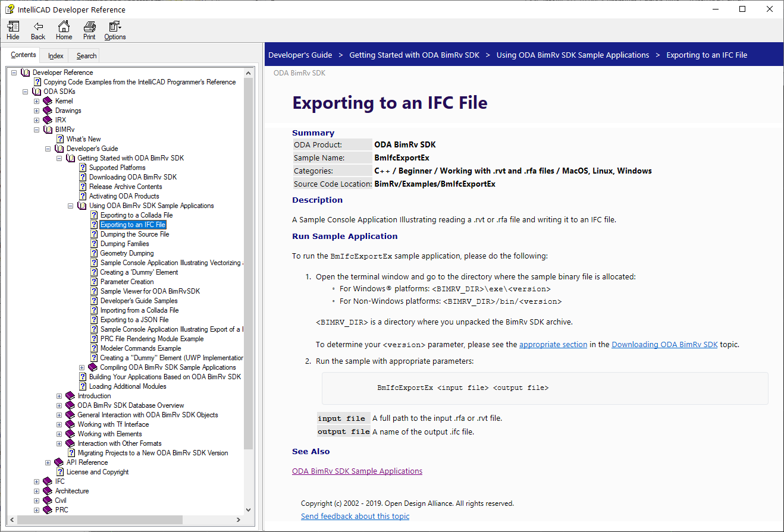Click the contents tree horizontal scroll-left arrow

tap(12, 520)
